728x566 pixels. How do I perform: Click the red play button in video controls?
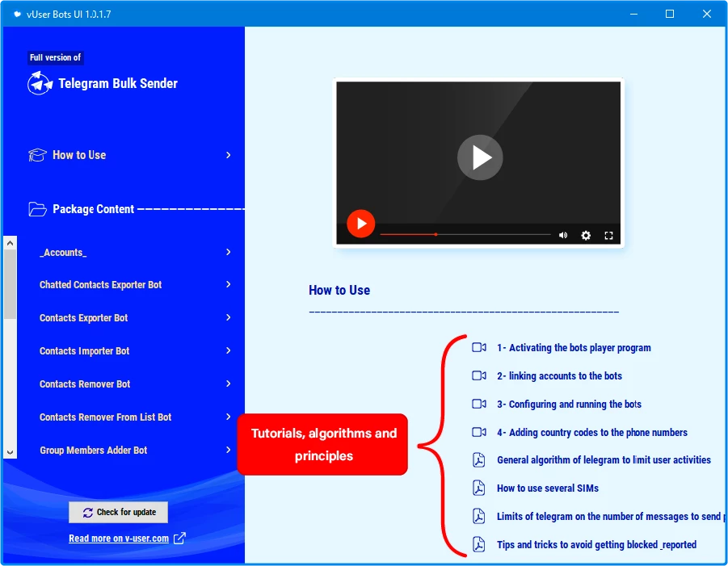coord(360,224)
